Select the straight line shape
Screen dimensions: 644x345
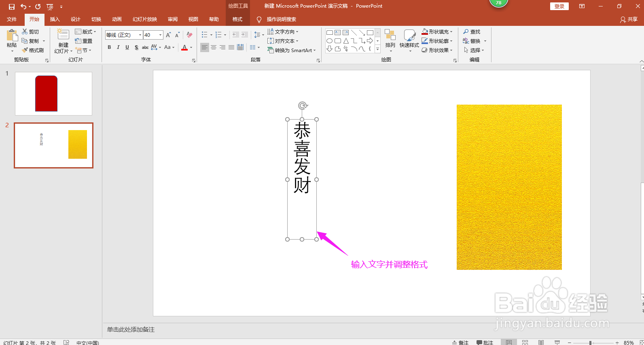354,33
